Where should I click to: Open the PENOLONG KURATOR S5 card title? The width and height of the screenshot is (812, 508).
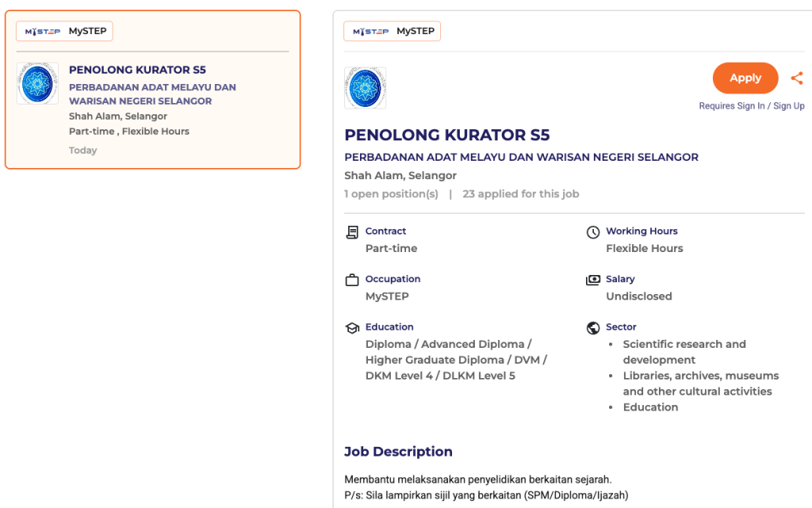pos(137,70)
